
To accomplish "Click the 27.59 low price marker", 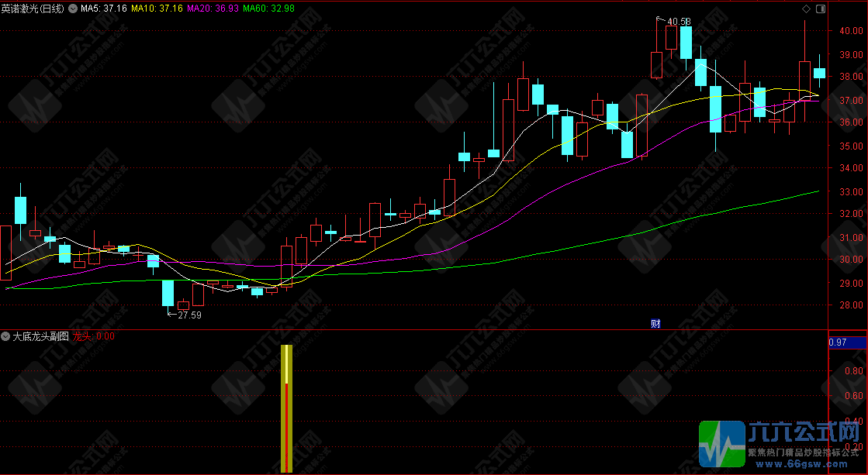I will (x=189, y=315).
